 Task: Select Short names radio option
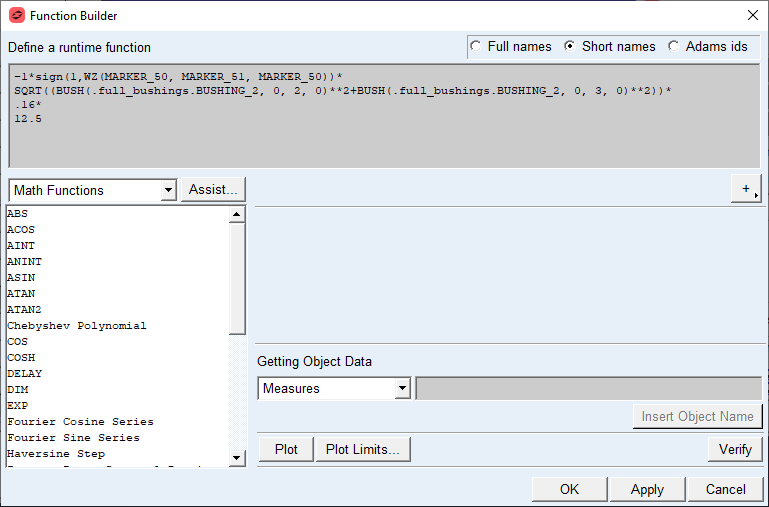tap(570, 47)
